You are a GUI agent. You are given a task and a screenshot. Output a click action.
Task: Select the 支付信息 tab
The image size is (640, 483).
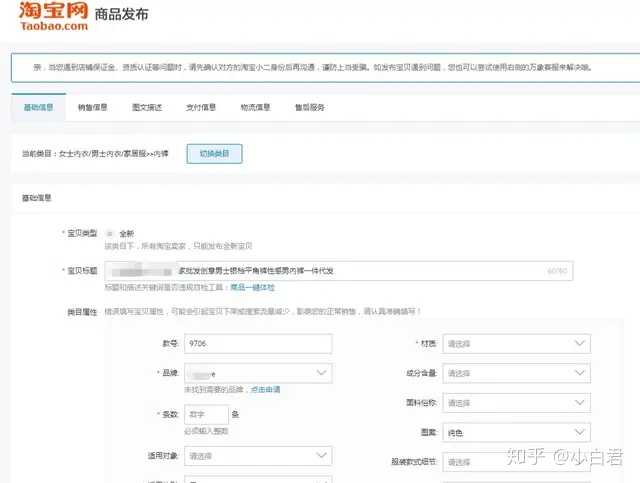point(201,107)
